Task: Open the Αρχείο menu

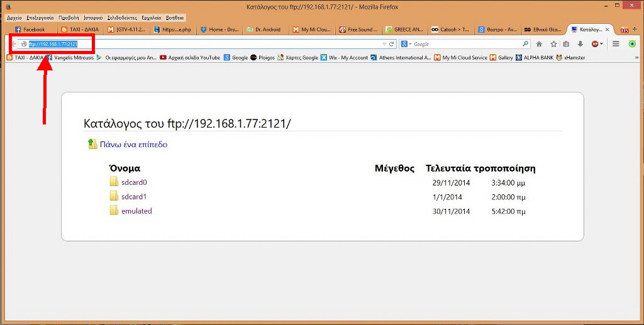Action: pos(14,18)
